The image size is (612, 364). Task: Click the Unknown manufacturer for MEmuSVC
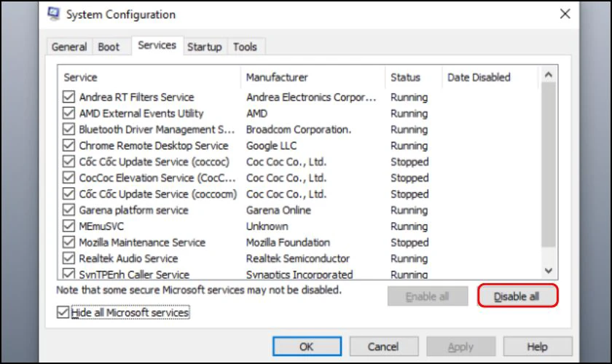click(x=267, y=226)
